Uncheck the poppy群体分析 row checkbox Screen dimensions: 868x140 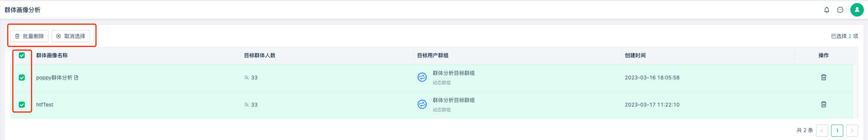[x=22, y=78]
